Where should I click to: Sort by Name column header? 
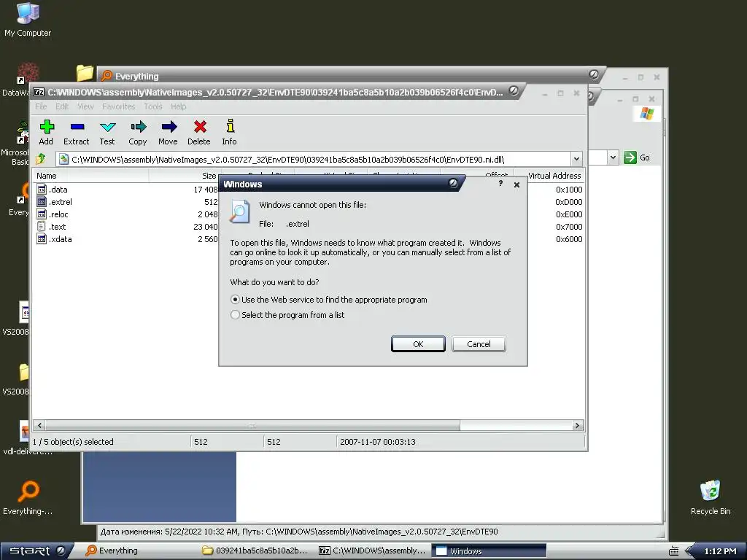[90, 176]
